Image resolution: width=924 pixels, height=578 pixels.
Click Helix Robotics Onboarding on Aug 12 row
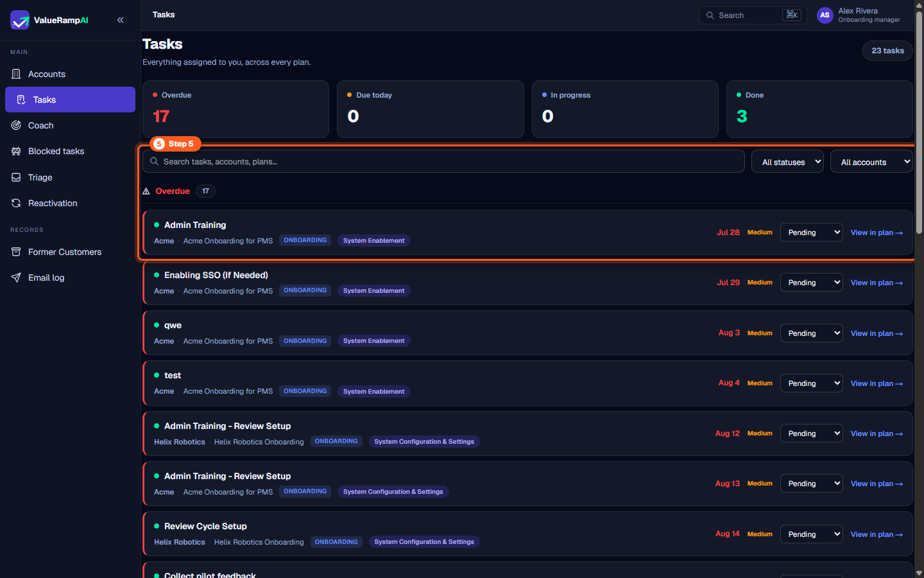pos(259,442)
